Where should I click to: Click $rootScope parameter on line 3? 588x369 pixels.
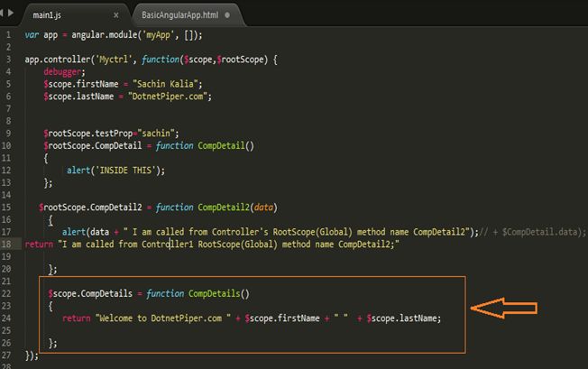pyautogui.click(x=240, y=60)
